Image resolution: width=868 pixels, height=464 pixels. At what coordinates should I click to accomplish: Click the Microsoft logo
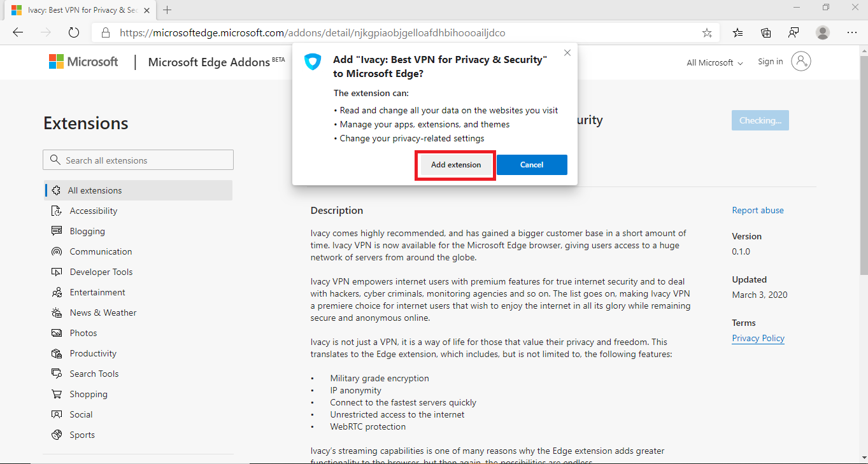pyautogui.click(x=83, y=62)
